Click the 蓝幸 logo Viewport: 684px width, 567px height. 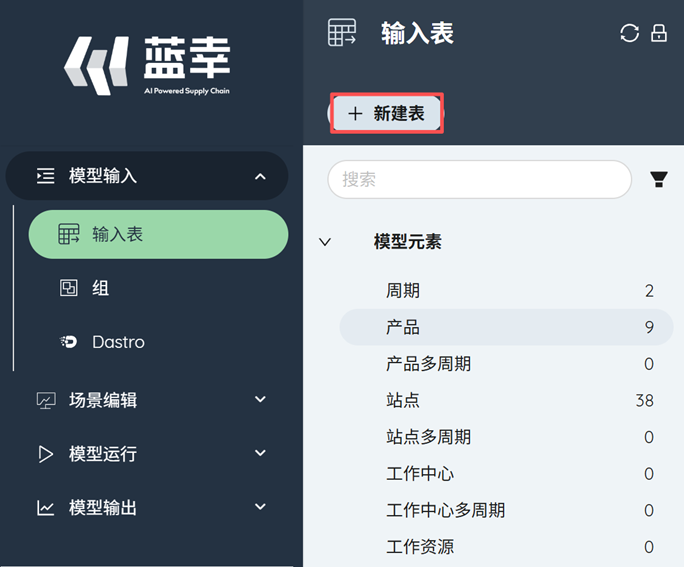148,65
